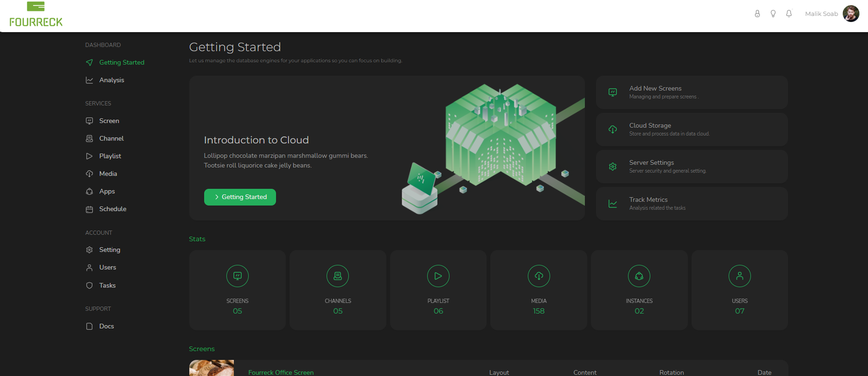Click the Playlist play stat icon
Image resolution: width=868 pixels, height=376 pixels.
click(x=438, y=276)
